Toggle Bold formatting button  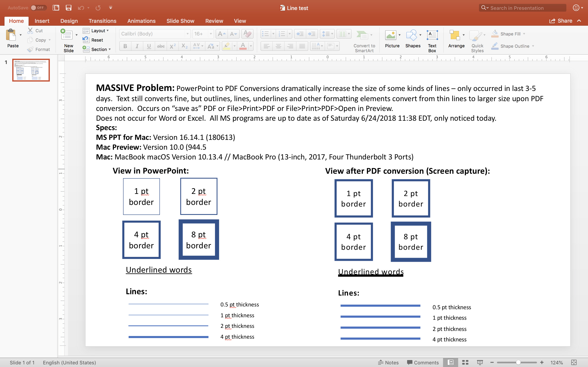click(x=125, y=46)
